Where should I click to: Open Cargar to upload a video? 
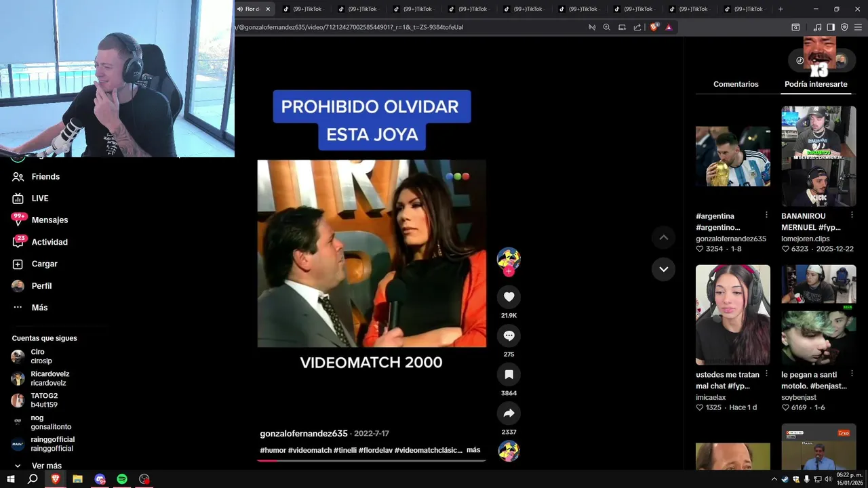pyautogui.click(x=44, y=264)
